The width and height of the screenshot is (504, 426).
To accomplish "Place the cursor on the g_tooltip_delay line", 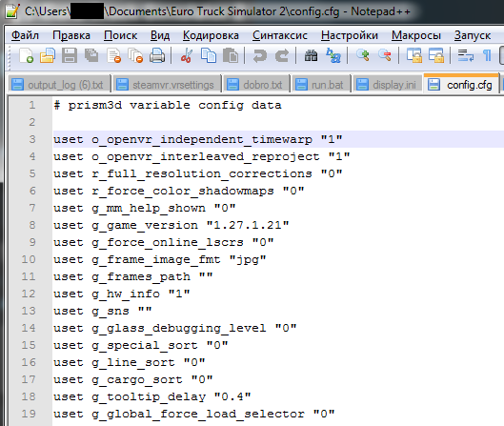I will click(277, 396).
